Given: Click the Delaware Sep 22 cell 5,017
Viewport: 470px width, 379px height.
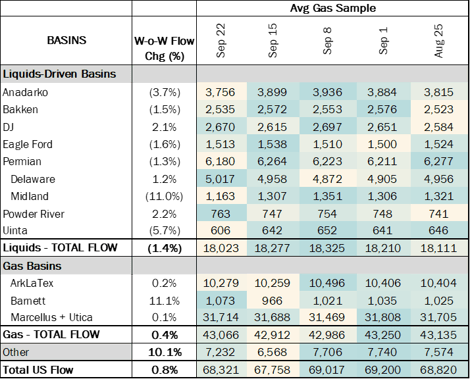Looking at the screenshot, I should point(222,179).
